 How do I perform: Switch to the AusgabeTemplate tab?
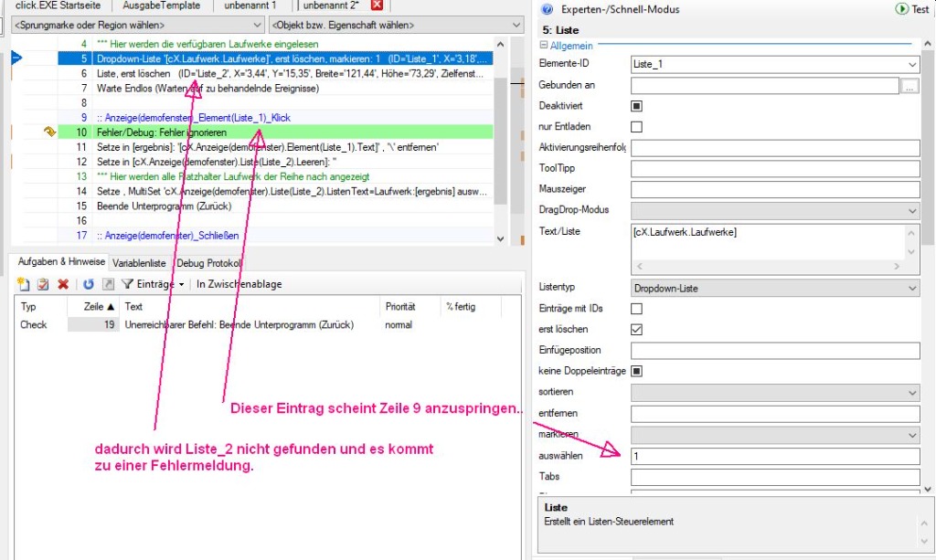pyautogui.click(x=161, y=5)
